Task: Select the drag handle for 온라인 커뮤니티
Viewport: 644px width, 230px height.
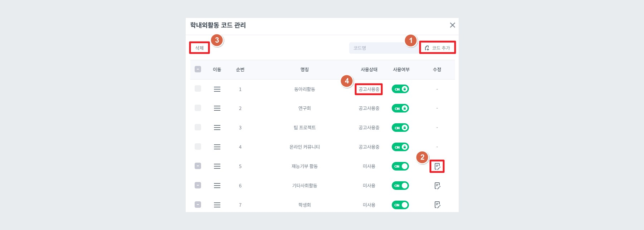Action: (x=217, y=147)
